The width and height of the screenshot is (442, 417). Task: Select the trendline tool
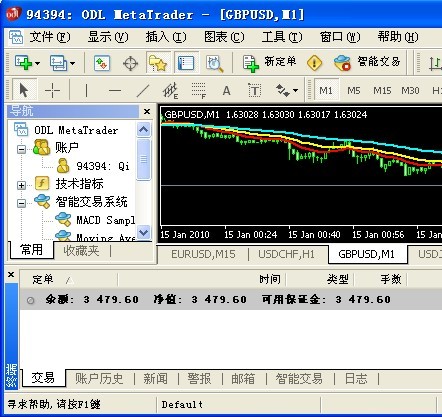click(x=143, y=90)
